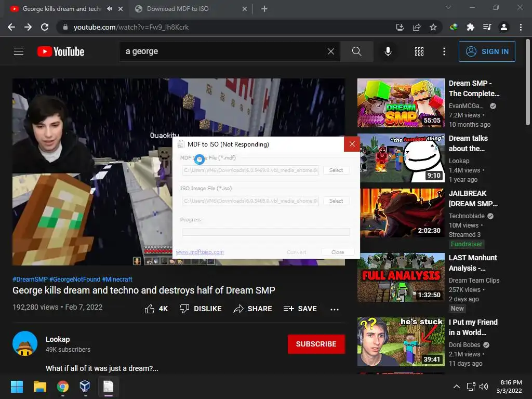This screenshot has width=532, height=399.
Task: Open the #Minecraft hashtag link
Action: pyautogui.click(x=117, y=279)
